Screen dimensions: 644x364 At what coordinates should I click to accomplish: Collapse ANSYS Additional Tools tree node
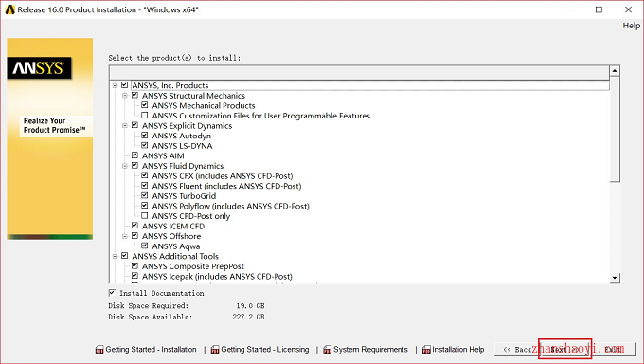(x=115, y=256)
